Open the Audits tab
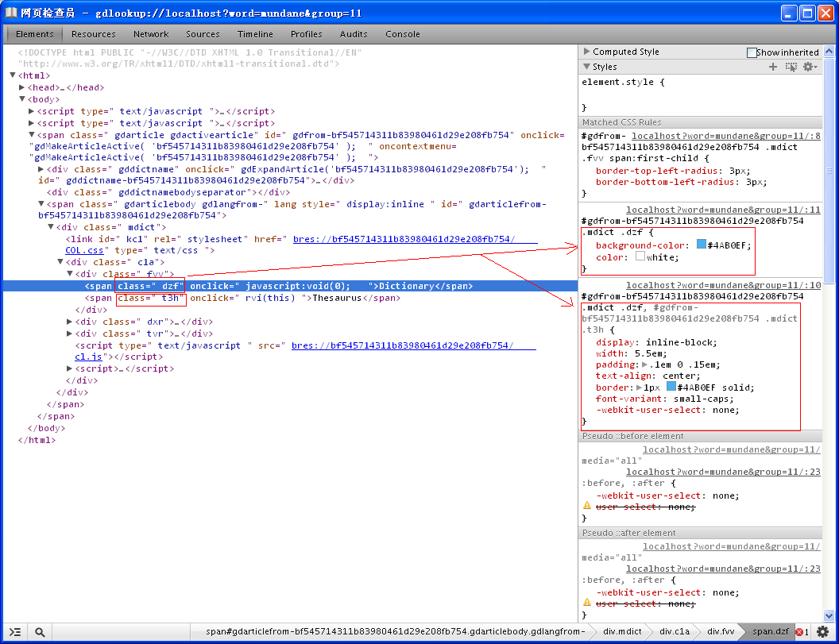Image resolution: width=839 pixels, height=644 pixels. tap(354, 34)
